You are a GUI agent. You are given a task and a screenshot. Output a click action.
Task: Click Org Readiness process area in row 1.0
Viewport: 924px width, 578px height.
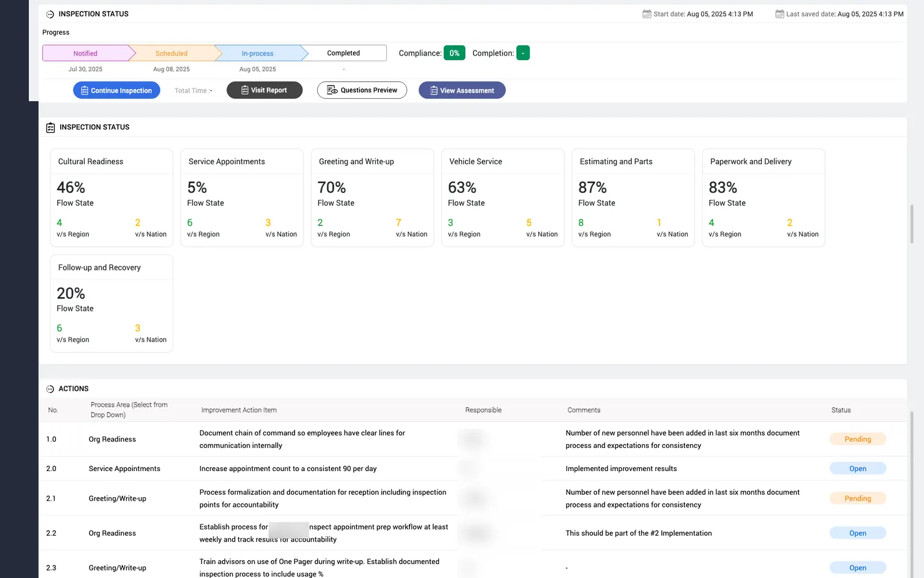(112, 439)
